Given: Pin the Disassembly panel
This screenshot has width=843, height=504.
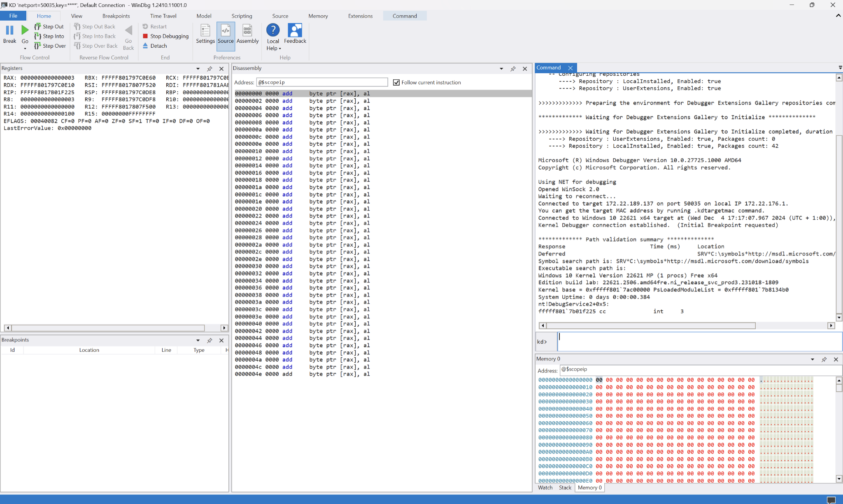Looking at the screenshot, I should [x=513, y=69].
